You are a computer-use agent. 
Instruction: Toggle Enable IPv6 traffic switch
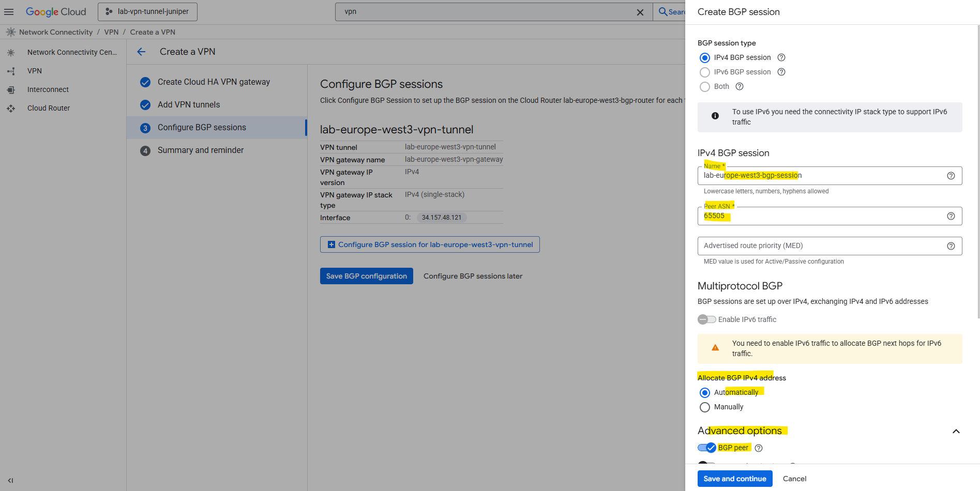point(706,319)
